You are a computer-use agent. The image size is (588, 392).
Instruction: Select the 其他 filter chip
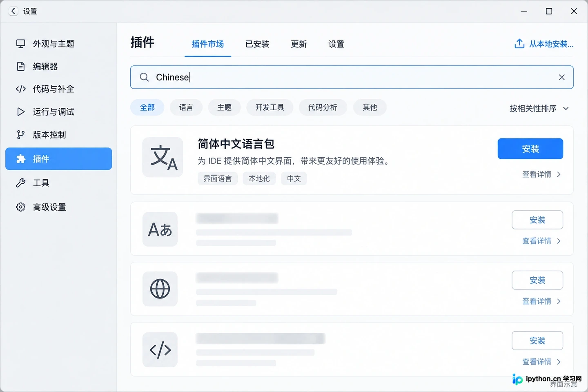tap(370, 107)
